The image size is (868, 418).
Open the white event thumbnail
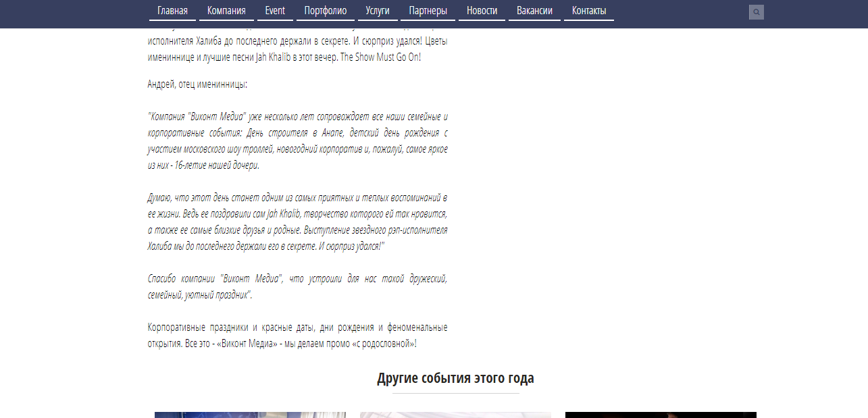pos(455,415)
